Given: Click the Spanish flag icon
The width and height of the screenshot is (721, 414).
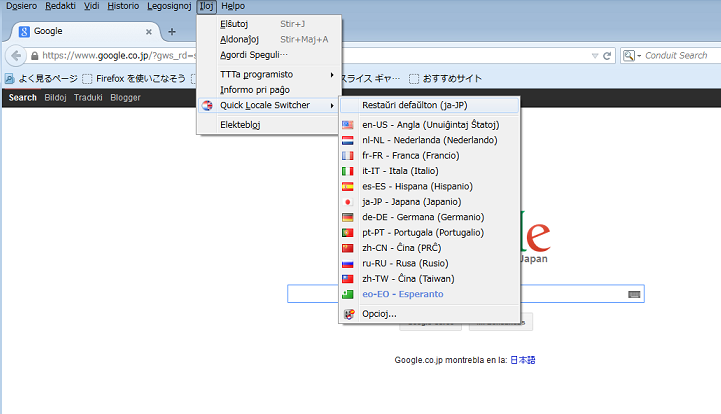Looking at the screenshot, I should [348, 187].
